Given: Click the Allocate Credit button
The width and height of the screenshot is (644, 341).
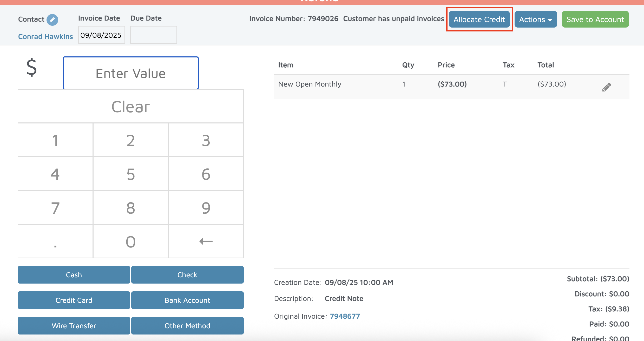Looking at the screenshot, I should (479, 19).
